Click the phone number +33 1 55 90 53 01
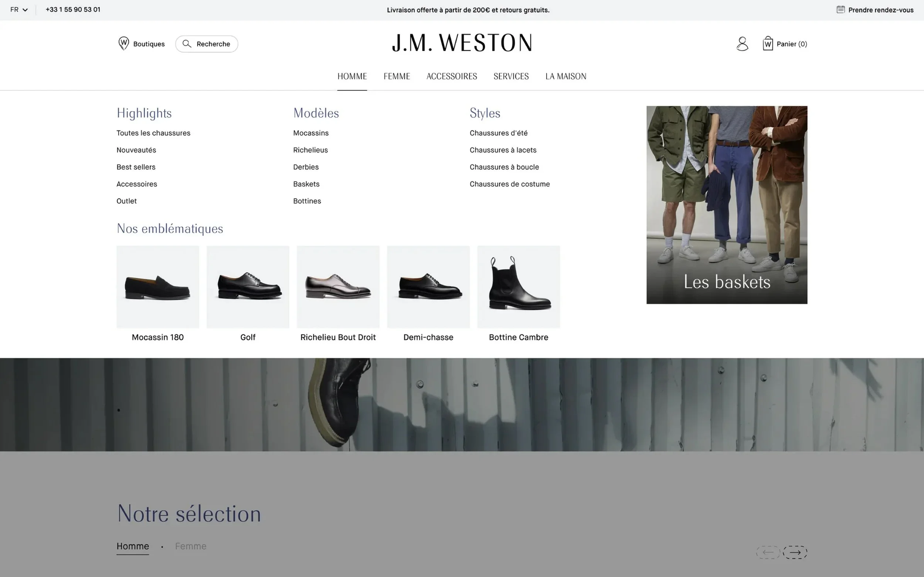 [x=73, y=10]
